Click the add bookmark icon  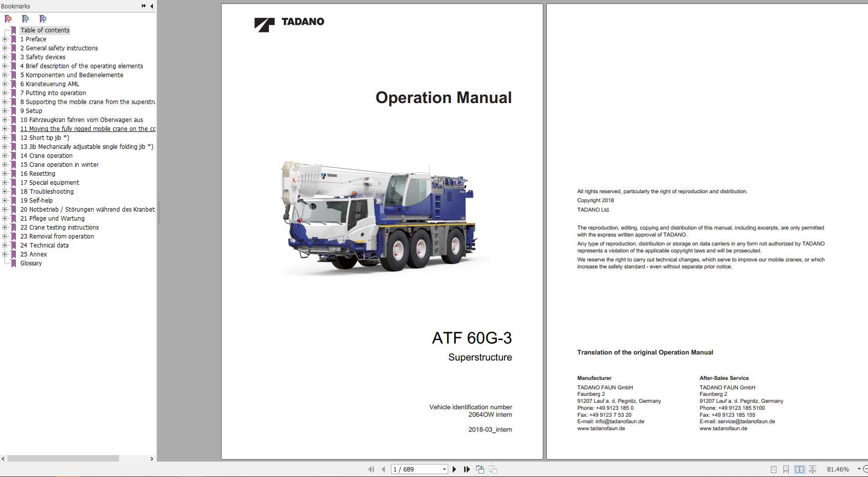[x=25, y=19]
